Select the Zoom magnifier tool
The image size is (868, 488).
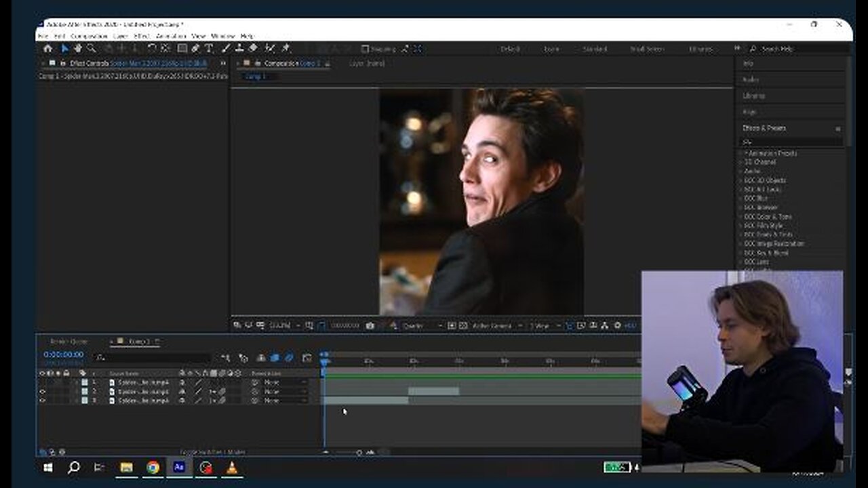[92, 49]
